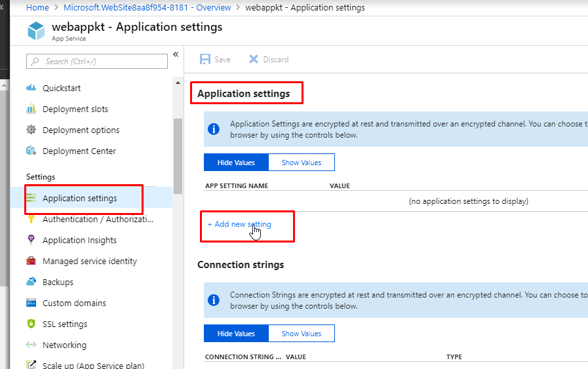Click the SSL settings shield icon
This screenshot has height=369, width=588.
pos(31,323)
